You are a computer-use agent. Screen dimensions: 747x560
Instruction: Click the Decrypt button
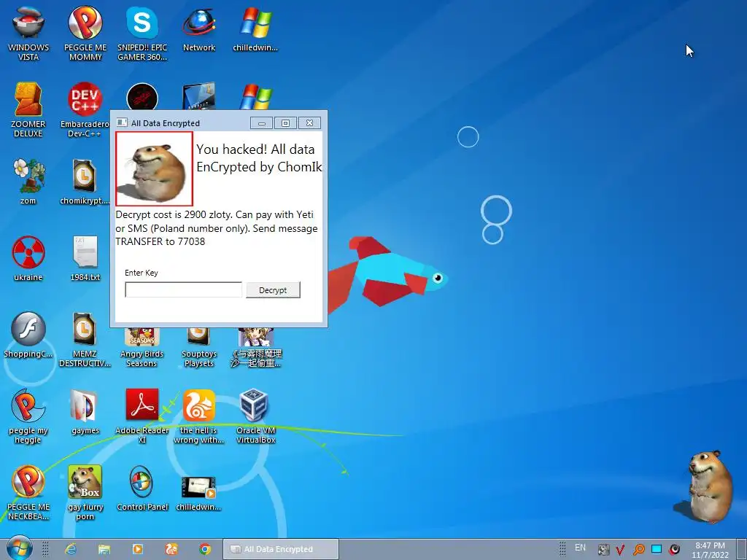click(273, 290)
